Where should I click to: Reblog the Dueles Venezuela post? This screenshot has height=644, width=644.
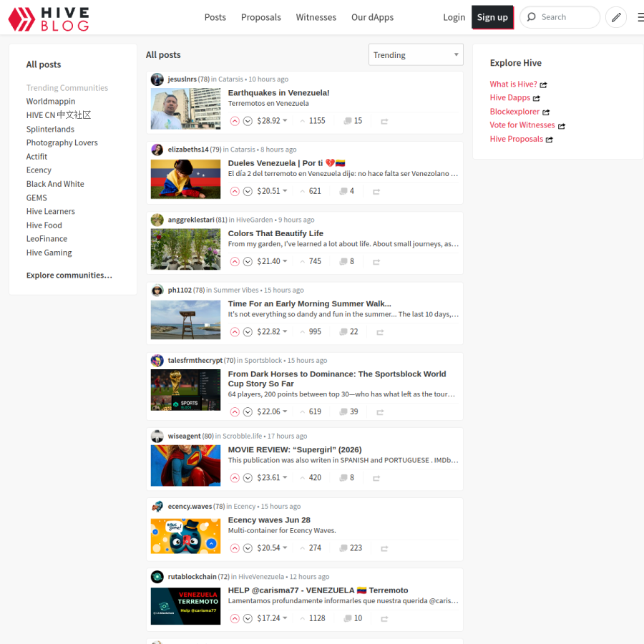click(376, 192)
